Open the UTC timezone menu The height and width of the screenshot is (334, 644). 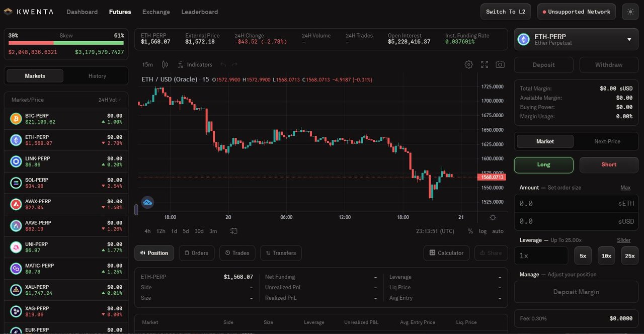[435, 231]
